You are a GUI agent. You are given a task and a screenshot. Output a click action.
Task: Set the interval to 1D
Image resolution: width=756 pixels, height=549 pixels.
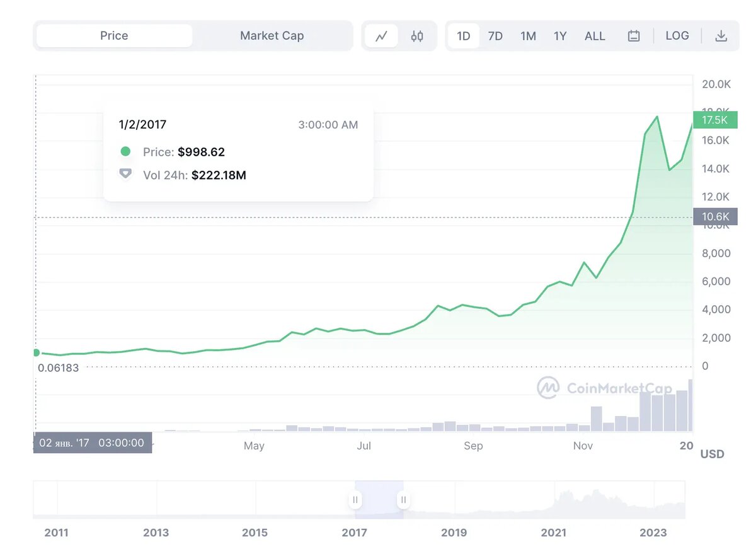point(464,36)
